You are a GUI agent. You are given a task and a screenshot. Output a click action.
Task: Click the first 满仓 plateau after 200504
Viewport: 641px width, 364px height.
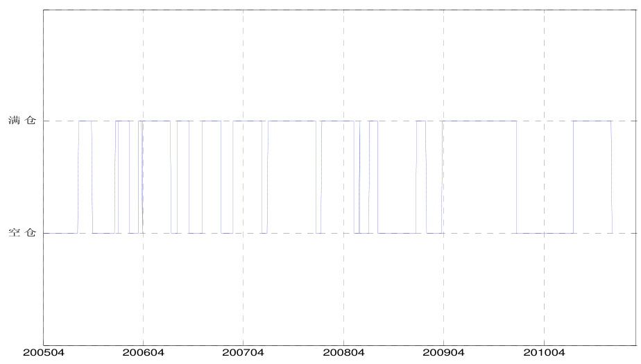click(x=85, y=121)
